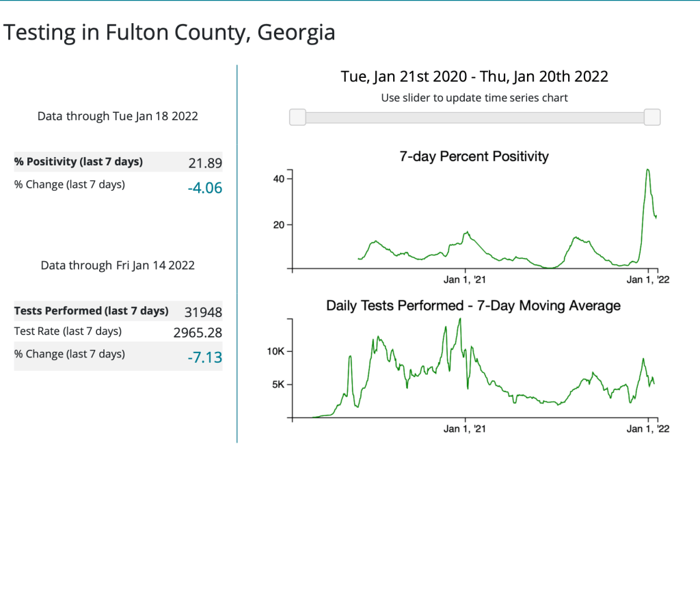Select the 31948 tests performed value

point(203,312)
